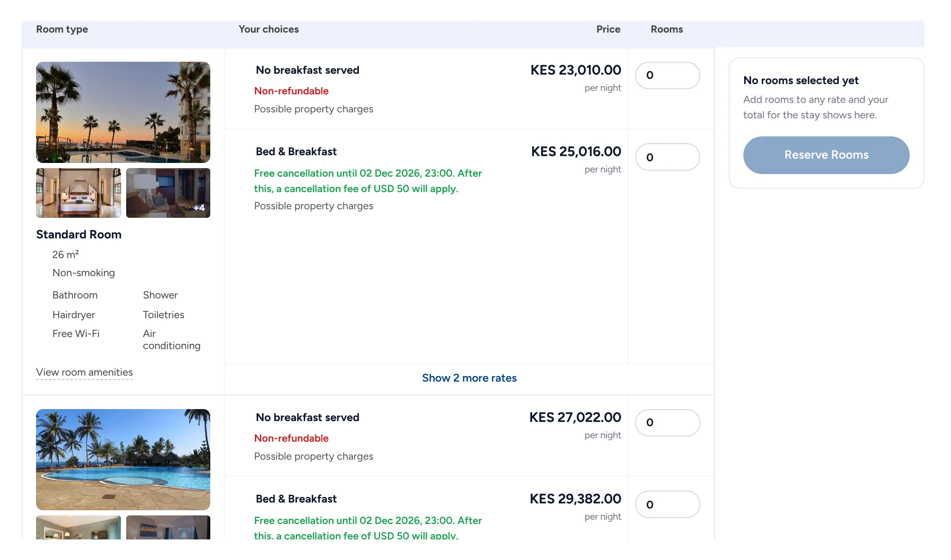Set rooms for KES 29,382.00 rate
The image size is (951, 560).
[x=668, y=504]
